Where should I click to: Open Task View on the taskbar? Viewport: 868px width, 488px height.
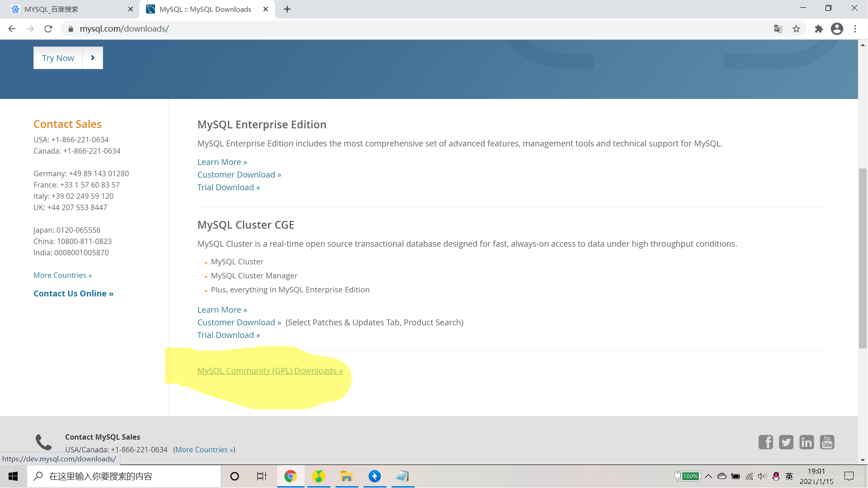pyautogui.click(x=262, y=476)
